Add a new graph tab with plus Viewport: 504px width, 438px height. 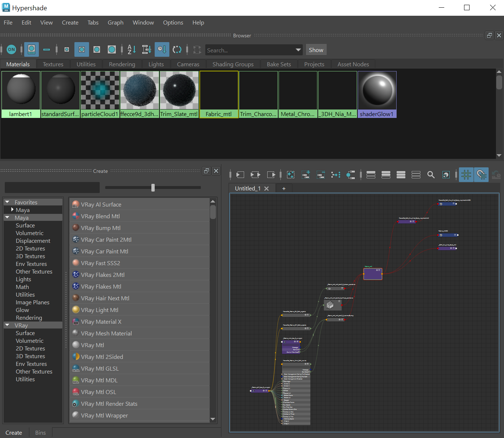point(284,188)
